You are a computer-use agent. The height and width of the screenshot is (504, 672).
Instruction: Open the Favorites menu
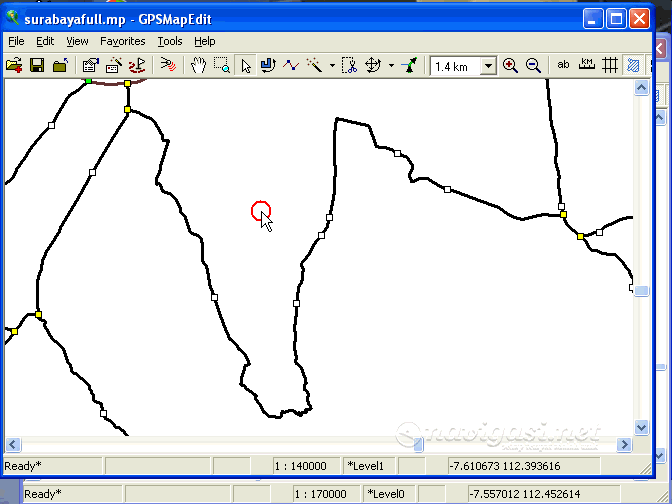click(x=122, y=41)
